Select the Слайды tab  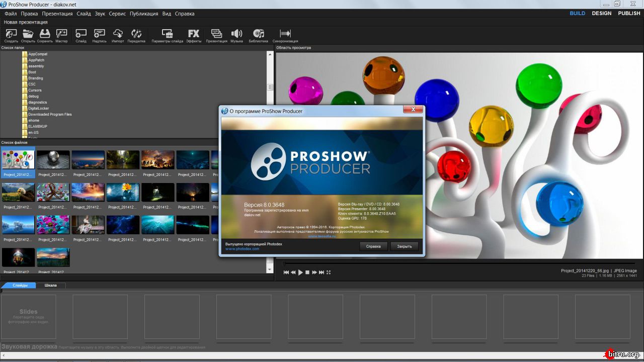(x=20, y=286)
